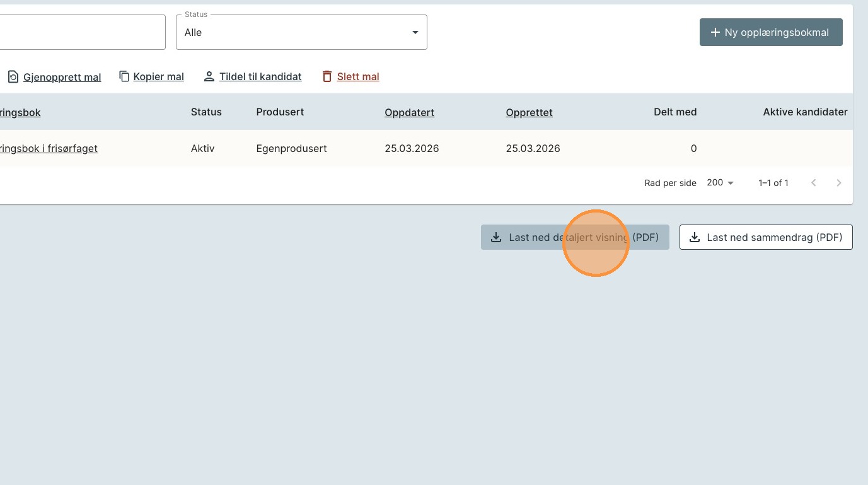Go to the previous page arrow
868x485 pixels.
click(814, 183)
